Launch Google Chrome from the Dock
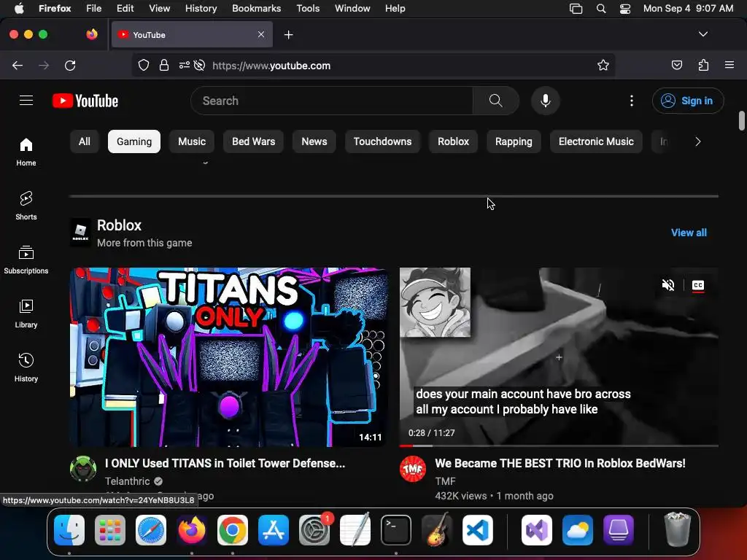This screenshot has height=560, width=747. point(233,530)
